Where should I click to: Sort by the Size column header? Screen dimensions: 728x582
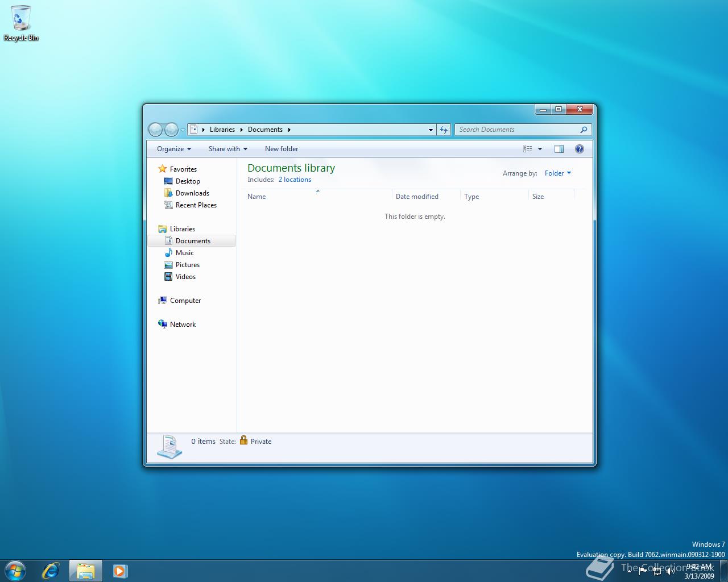(551, 197)
